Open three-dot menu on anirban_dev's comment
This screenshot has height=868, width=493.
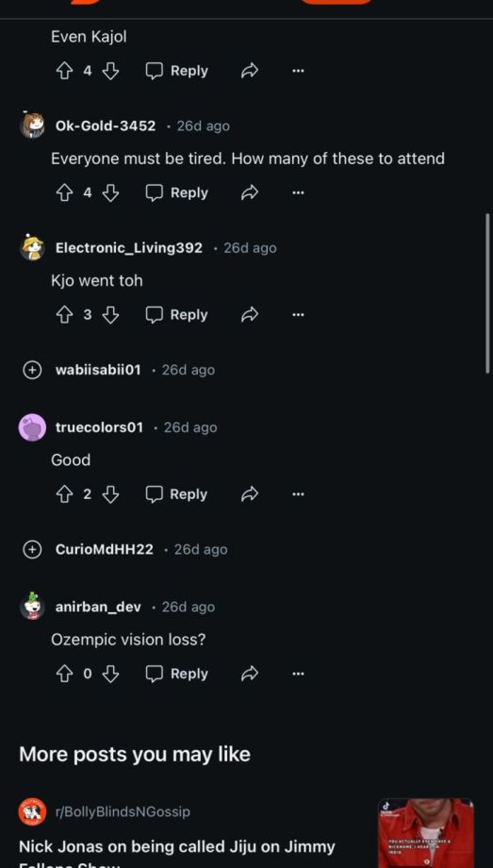[x=298, y=674]
